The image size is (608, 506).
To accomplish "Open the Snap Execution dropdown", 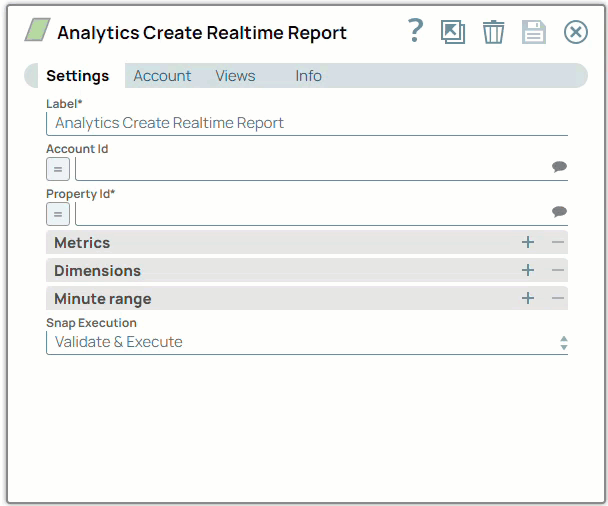I will pos(306,342).
